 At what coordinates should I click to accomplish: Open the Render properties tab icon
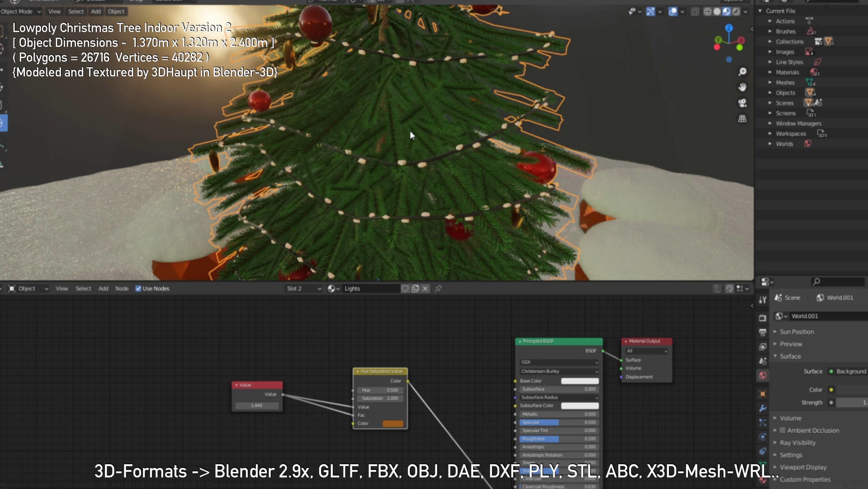point(763,318)
